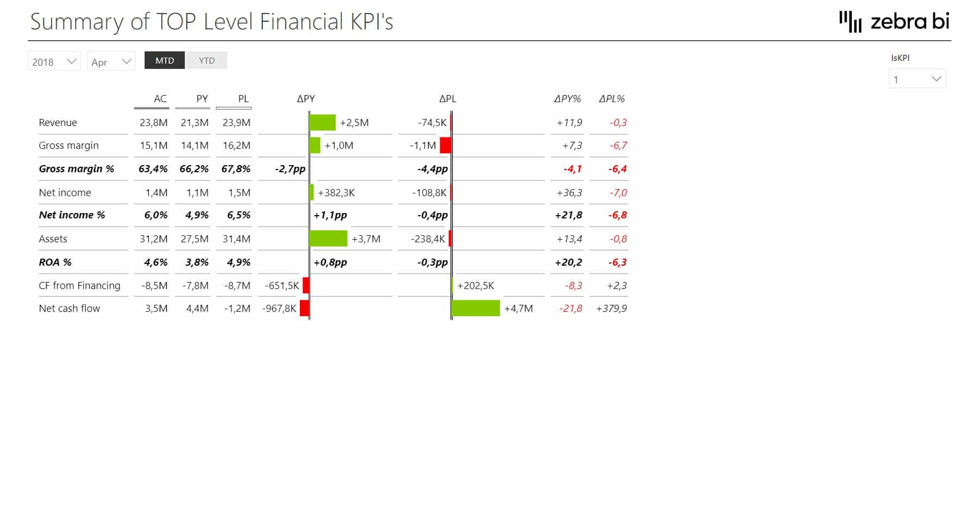Select the red CF from Financing bar under ΔPY
Screen dimensions: 980x527
306,285
